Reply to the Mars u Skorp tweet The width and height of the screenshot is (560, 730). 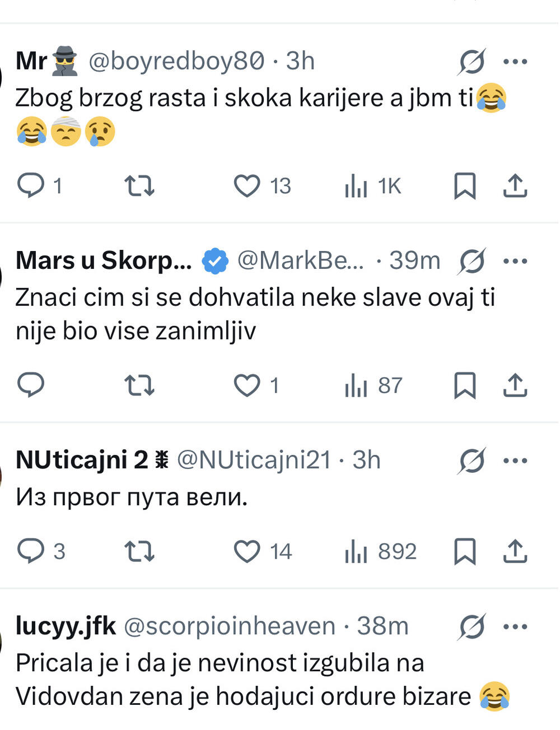point(31,385)
